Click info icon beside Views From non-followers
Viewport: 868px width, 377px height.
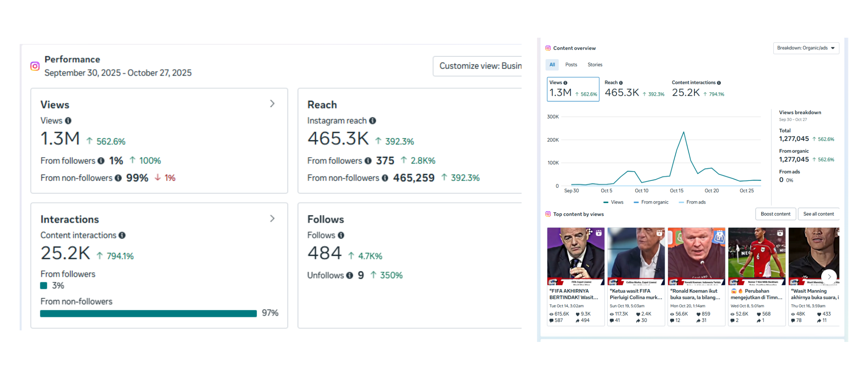118,178
